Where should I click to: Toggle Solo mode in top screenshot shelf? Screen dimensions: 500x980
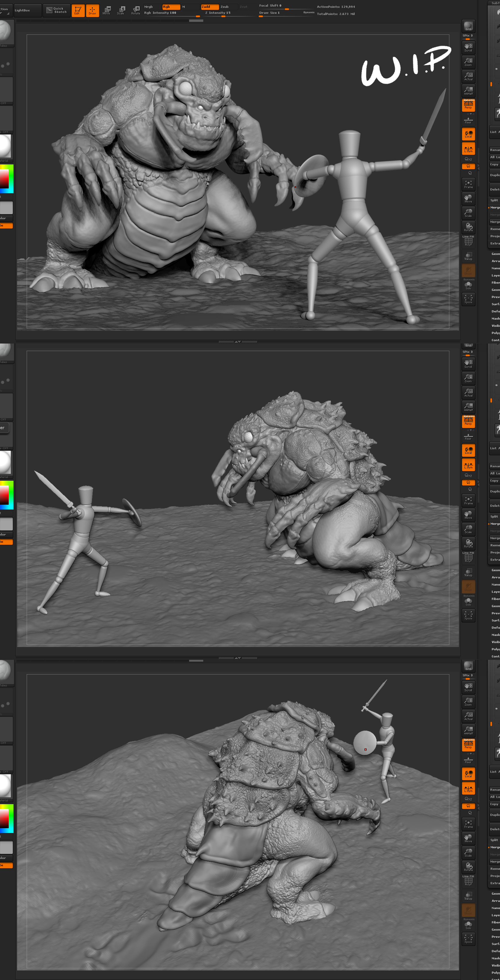pyautogui.click(x=469, y=285)
